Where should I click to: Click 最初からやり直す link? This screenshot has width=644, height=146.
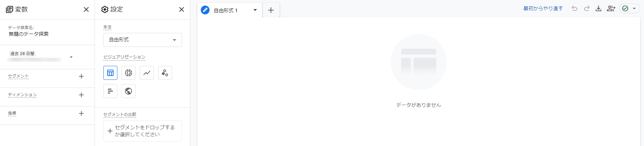click(543, 8)
